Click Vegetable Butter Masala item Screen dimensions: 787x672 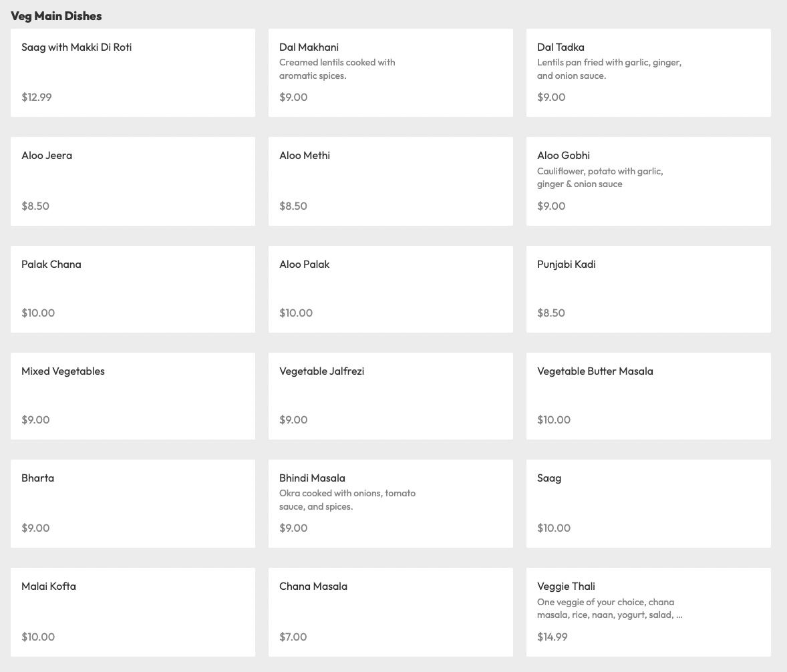coord(648,395)
